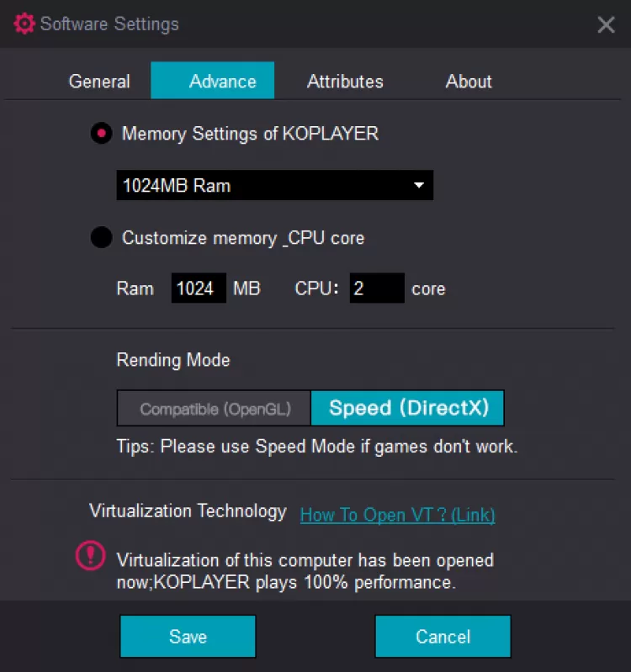Viewport: 631px width, 672px height.
Task: Click the CPU core input field
Action: [x=377, y=288]
